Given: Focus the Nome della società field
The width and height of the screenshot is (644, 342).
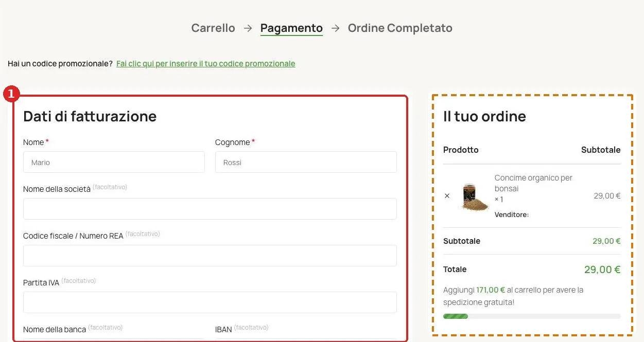Looking at the screenshot, I should [x=210, y=209].
